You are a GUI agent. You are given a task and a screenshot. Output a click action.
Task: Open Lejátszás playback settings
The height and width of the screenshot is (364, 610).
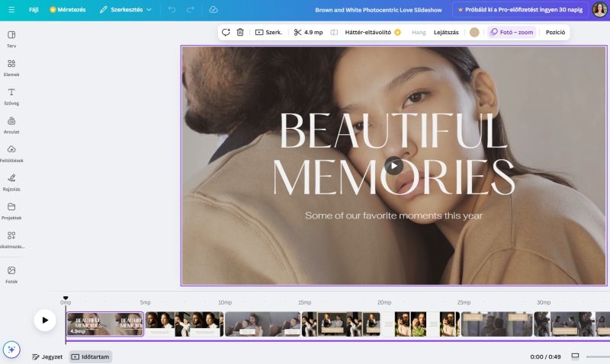pos(446,32)
